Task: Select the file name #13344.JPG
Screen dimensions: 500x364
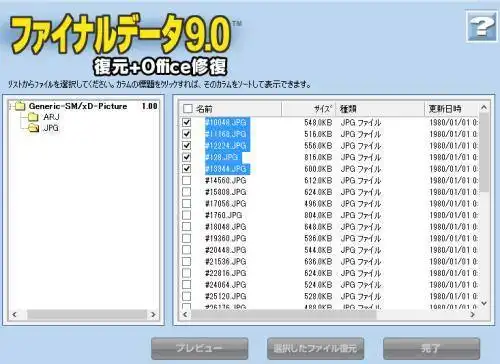Action: (x=226, y=169)
